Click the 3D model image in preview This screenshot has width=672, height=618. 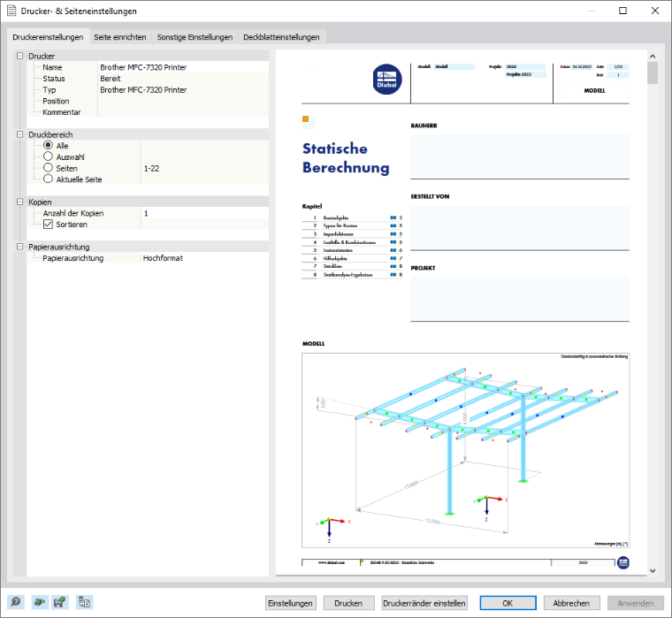(465, 450)
